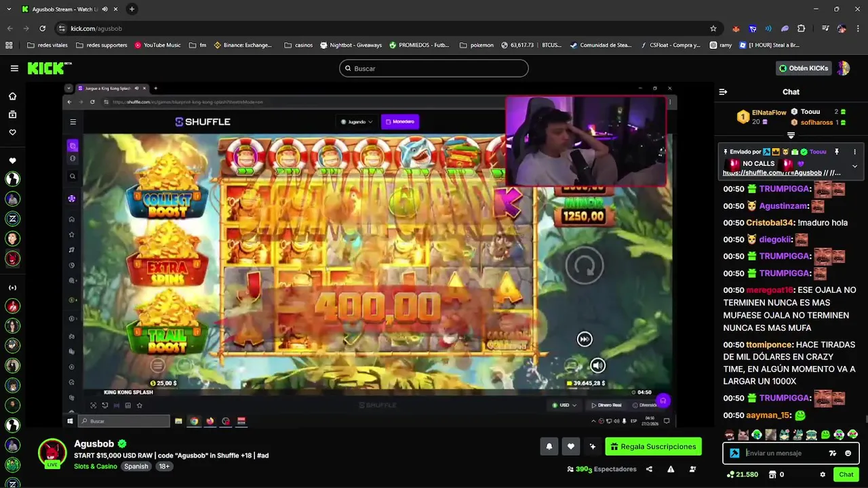The height and width of the screenshot is (488, 868).
Task: Reload the page
Action: (42, 28)
